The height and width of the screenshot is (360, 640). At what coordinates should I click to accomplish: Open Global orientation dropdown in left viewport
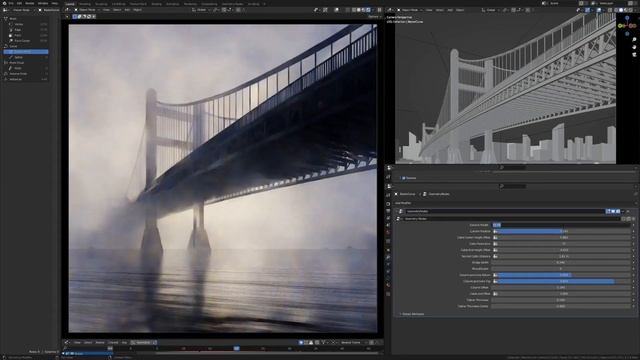201,9
